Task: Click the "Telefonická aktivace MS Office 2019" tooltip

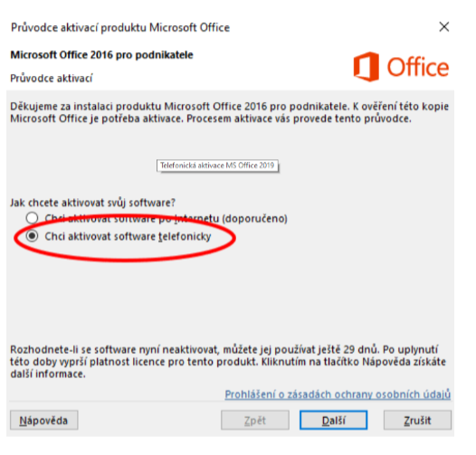Action: pyautogui.click(x=217, y=166)
